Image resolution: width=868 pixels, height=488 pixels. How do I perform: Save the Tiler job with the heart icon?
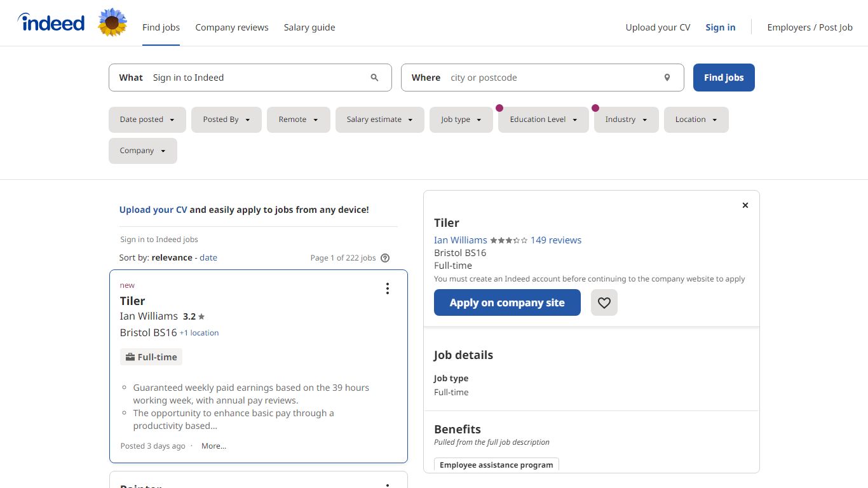(604, 302)
